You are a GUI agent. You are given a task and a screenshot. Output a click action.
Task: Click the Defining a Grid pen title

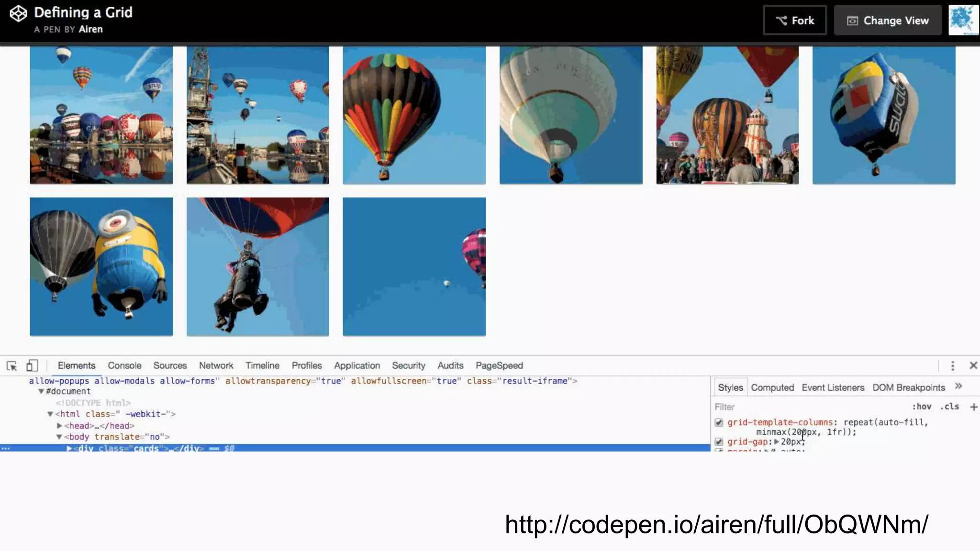coord(83,12)
